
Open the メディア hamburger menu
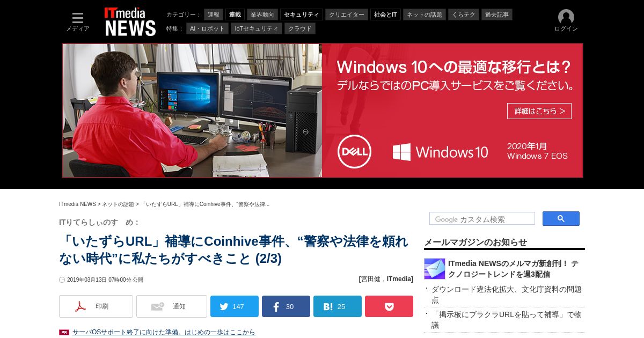click(78, 21)
